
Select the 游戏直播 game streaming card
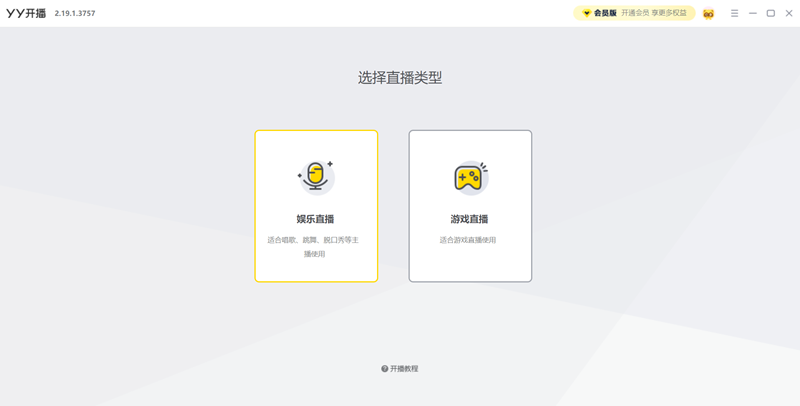[x=470, y=206]
